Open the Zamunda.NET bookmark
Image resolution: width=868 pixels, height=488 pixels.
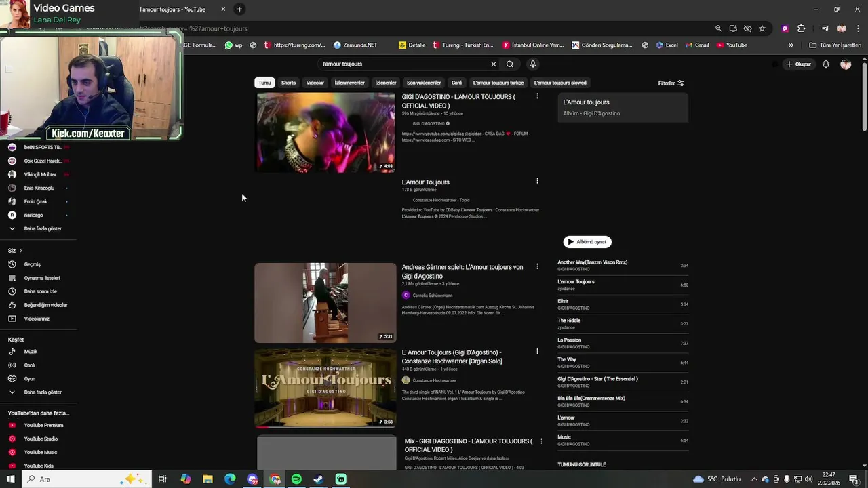click(355, 45)
